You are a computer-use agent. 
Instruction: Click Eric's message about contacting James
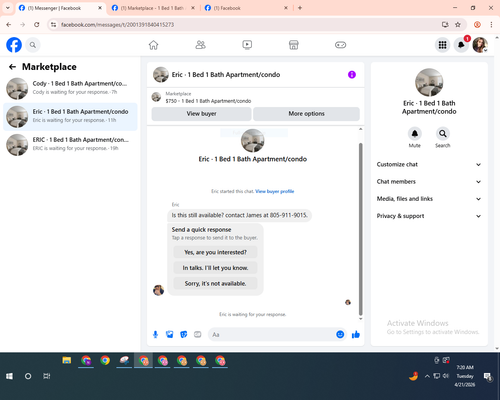click(x=239, y=215)
